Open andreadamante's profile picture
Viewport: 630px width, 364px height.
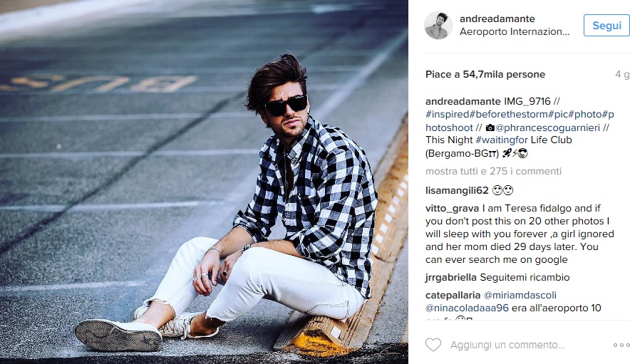pyautogui.click(x=438, y=26)
